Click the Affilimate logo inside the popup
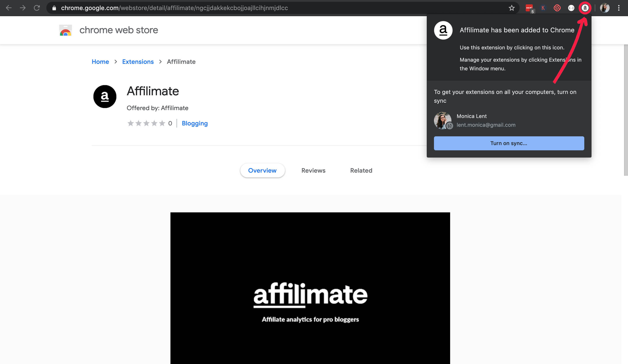Screen dimensions: 628x364 [443, 30]
